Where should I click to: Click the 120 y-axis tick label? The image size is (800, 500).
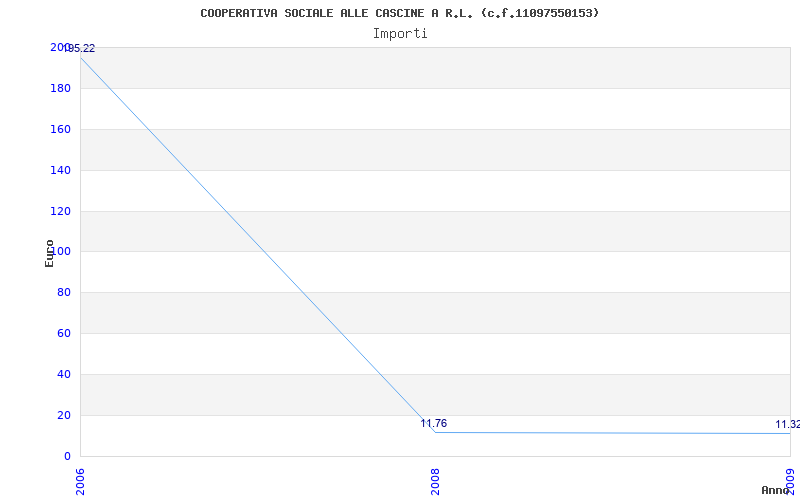[x=60, y=211]
